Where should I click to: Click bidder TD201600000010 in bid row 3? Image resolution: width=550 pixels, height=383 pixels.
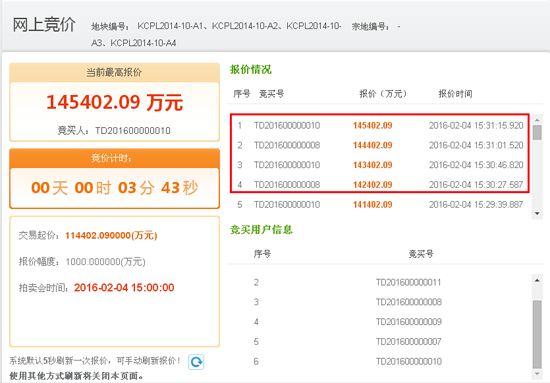point(287,165)
